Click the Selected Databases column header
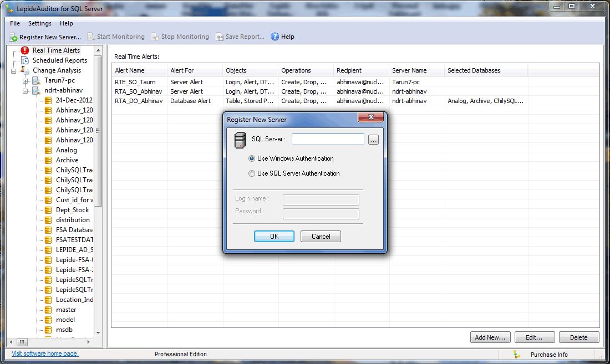Viewport: 610px width, 364px height. click(x=486, y=70)
